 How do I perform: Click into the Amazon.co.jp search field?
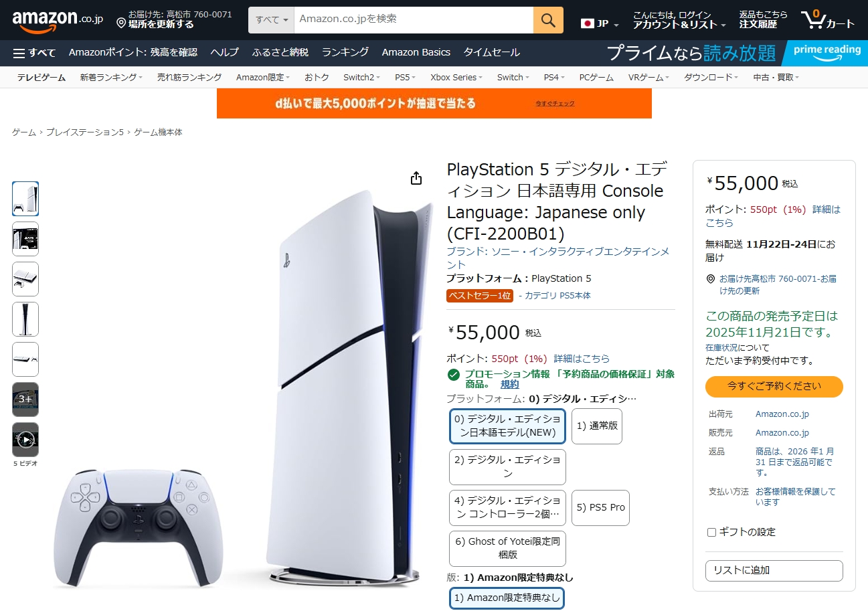coord(414,20)
